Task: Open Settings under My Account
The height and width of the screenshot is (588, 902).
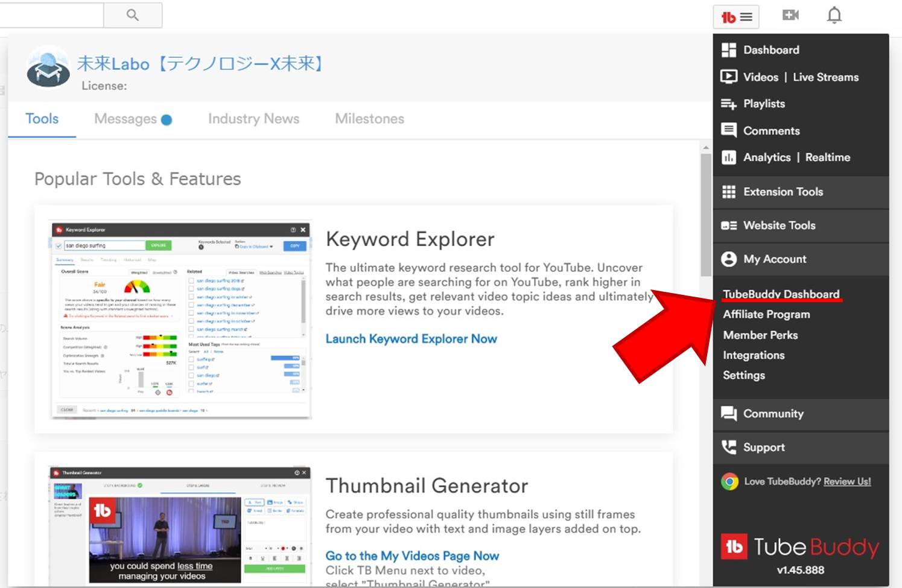Action: (744, 375)
